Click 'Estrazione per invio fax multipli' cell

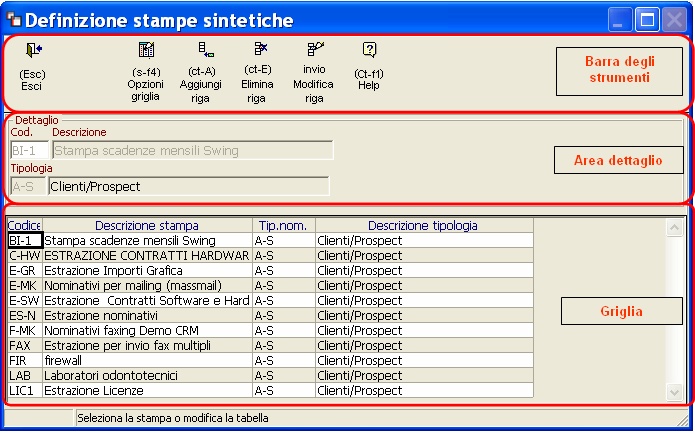147,346
